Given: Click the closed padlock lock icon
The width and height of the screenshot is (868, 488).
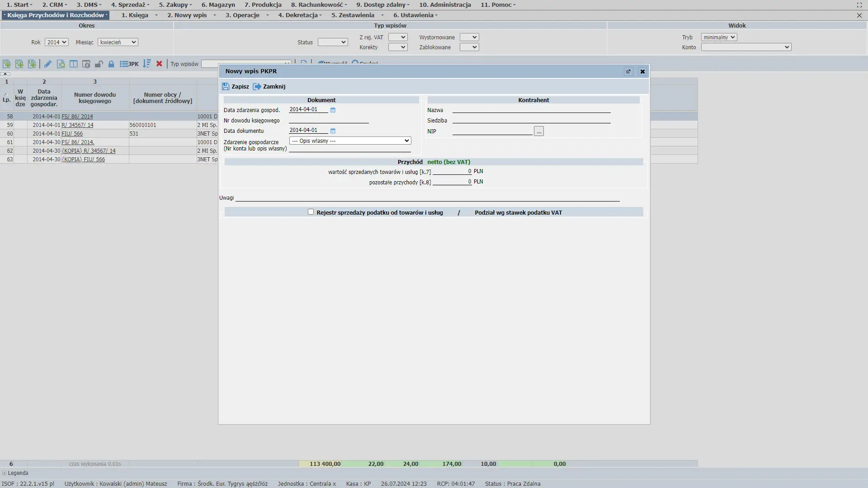Looking at the screenshot, I should click(x=111, y=64).
